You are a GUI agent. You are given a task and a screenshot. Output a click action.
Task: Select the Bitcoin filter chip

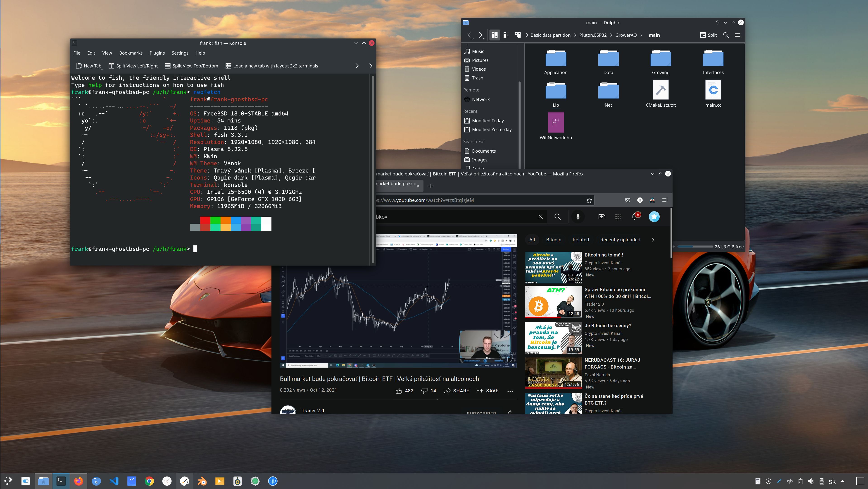tap(553, 240)
